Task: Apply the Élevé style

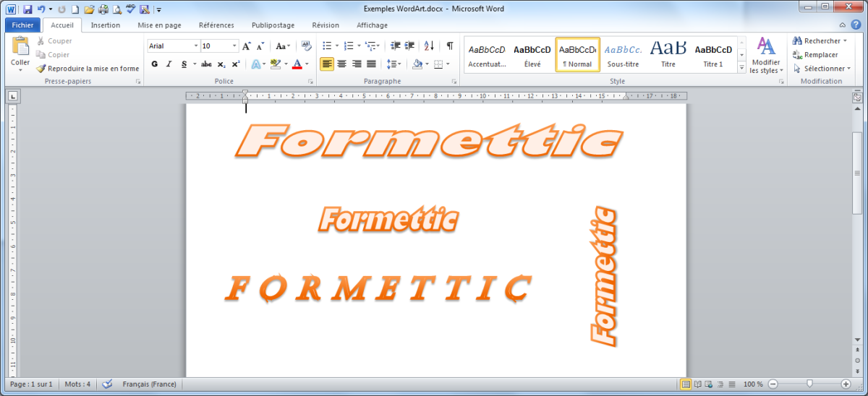Action: [x=532, y=55]
